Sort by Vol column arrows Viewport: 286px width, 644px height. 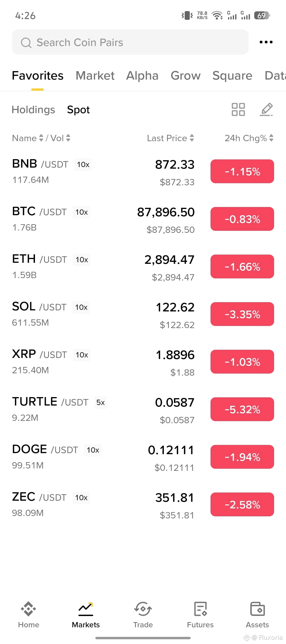point(68,138)
